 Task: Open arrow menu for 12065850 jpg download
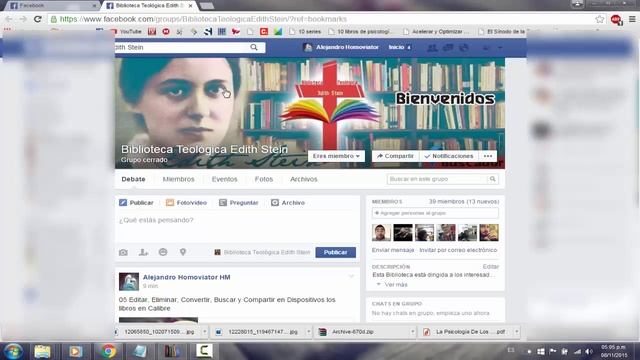tap(204, 332)
